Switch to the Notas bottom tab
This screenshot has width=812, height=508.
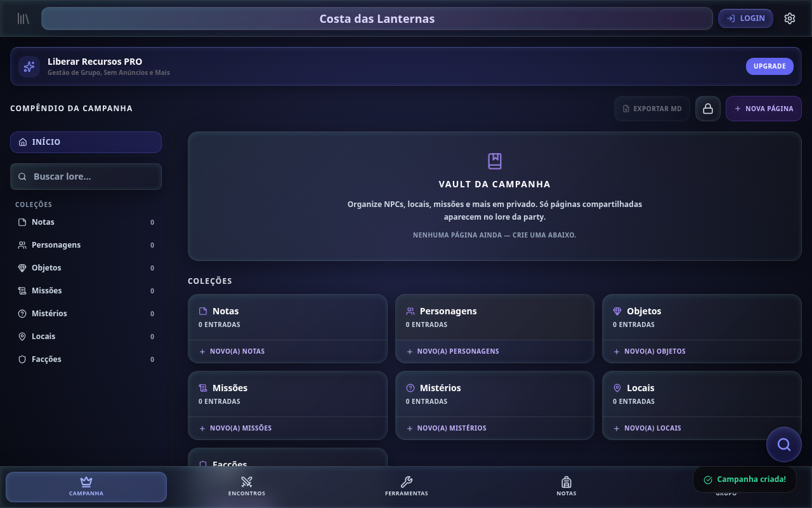(566, 487)
